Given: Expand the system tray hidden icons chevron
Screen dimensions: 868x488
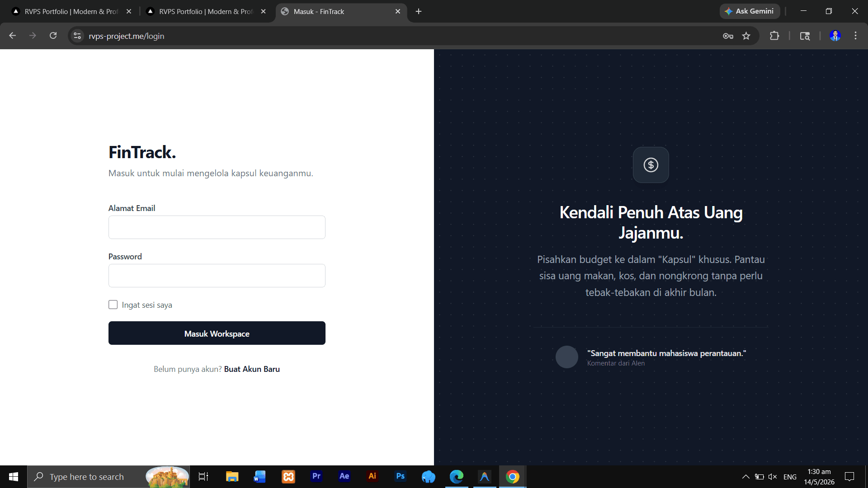Looking at the screenshot, I should coord(746,477).
